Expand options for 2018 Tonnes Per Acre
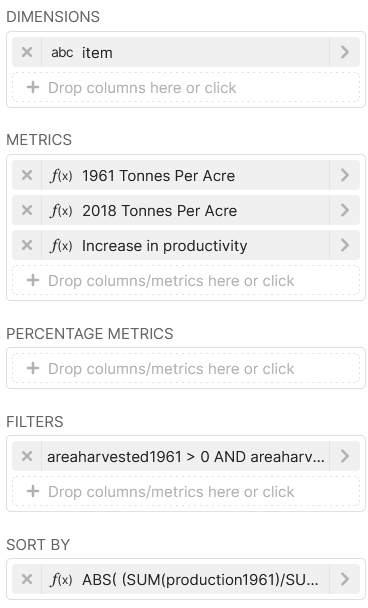This screenshot has width=368, height=608. [345, 210]
